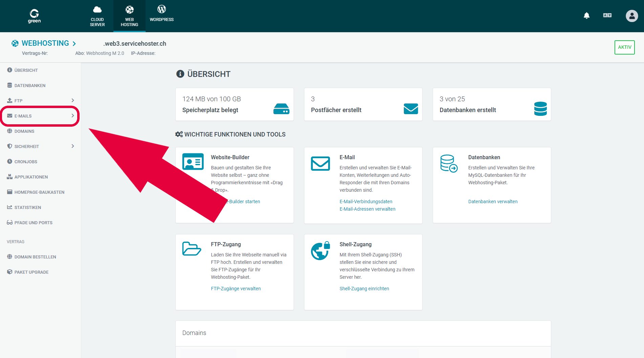This screenshot has height=358, width=644.
Task: Expand the E-MAILS sidebar submenu
Action: (x=72, y=116)
